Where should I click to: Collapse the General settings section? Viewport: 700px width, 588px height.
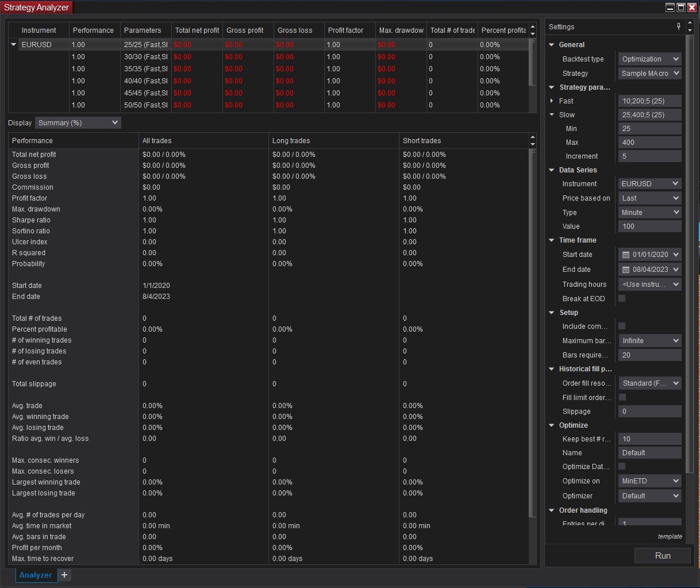click(x=552, y=45)
